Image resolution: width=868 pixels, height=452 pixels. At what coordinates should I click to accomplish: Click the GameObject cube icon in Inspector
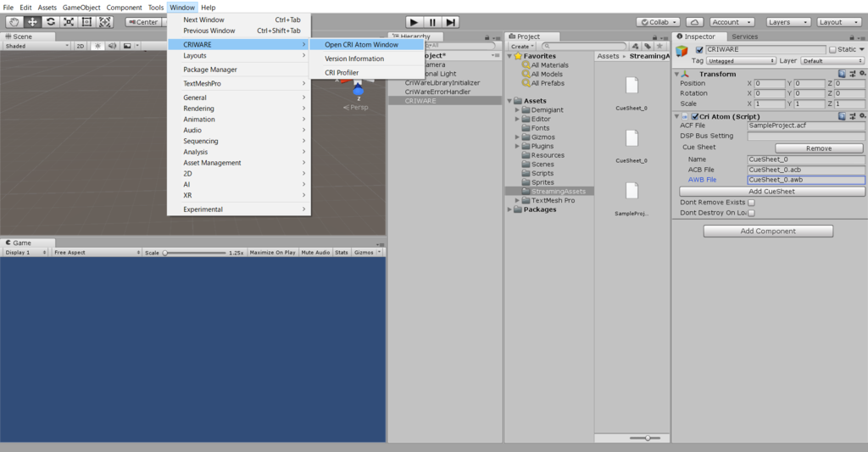682,51
